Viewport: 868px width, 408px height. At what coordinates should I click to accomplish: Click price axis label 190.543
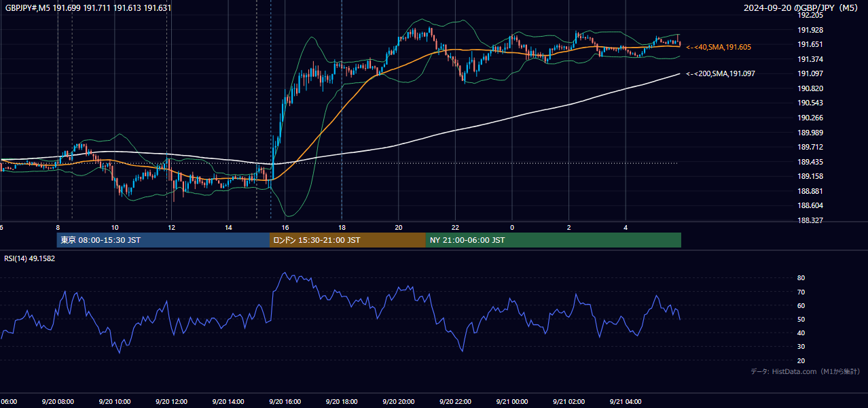click(x=810, y=103)
